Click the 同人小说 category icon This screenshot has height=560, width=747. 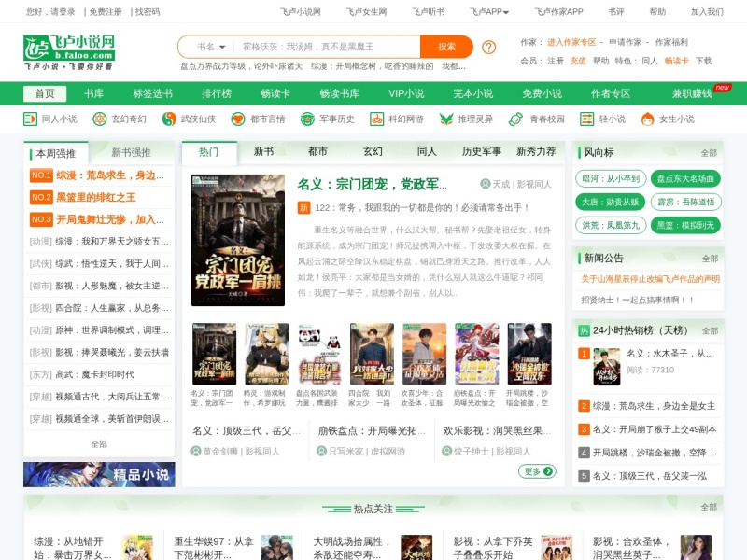(30, 119)
